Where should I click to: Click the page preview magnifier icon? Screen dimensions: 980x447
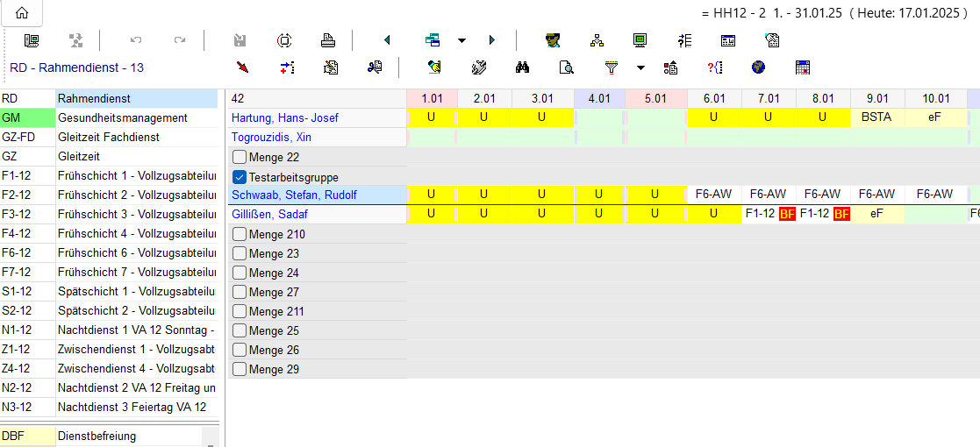point(567,67)
